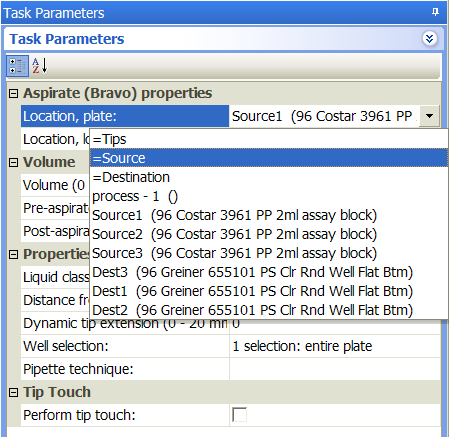This screenshot has width=449, height=437.
Task: Pick =Destination in the plate list
Action: [x=269, y=177]
